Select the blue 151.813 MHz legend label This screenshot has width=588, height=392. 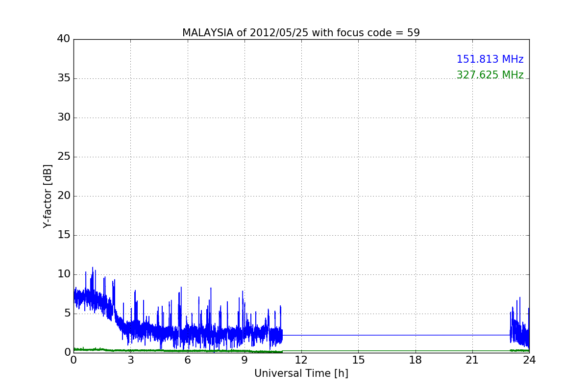(490, 59)
